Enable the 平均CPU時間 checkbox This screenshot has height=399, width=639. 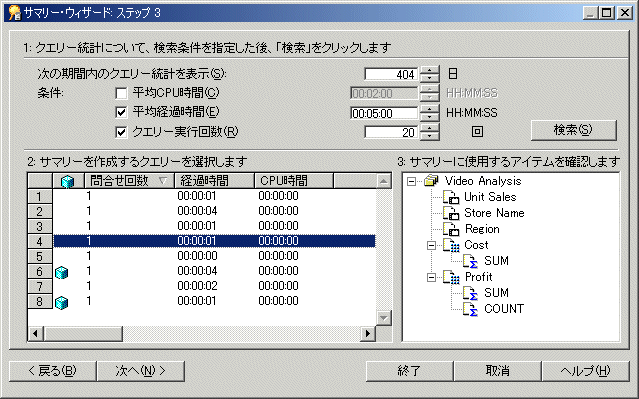coord(121,93)
